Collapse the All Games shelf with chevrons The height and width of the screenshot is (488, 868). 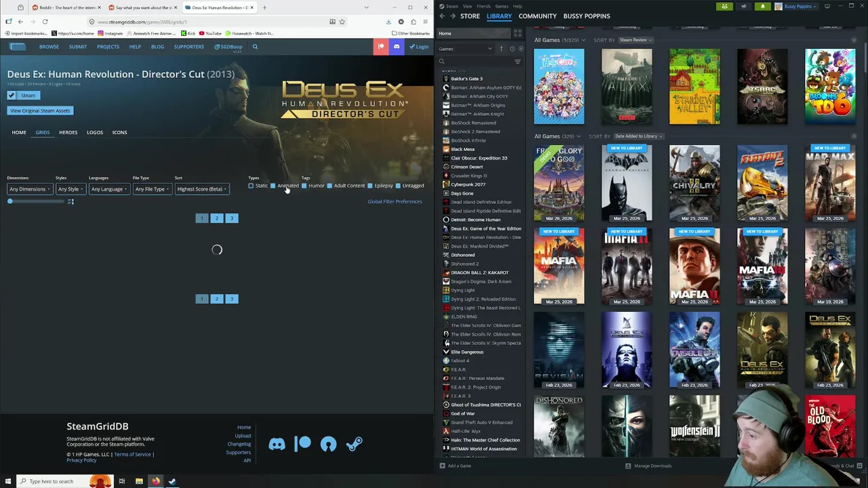point(854,136)
